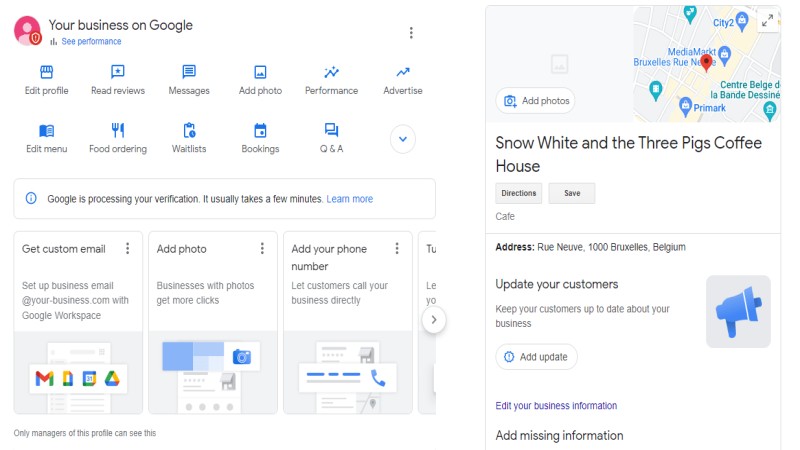Click the Cafe category text
Image resolution: width=800 pixels, height=450 pixels.
point(505,216)
